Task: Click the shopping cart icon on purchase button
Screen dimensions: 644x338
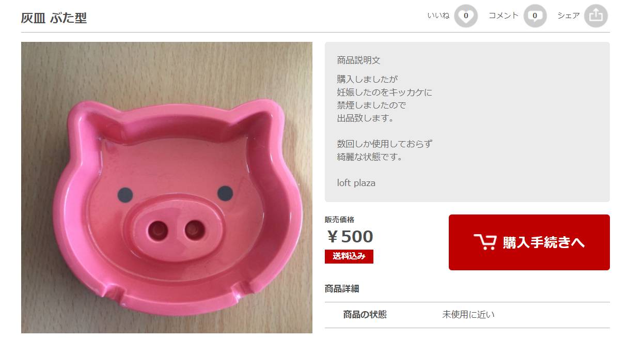Action: click(485, 242)
